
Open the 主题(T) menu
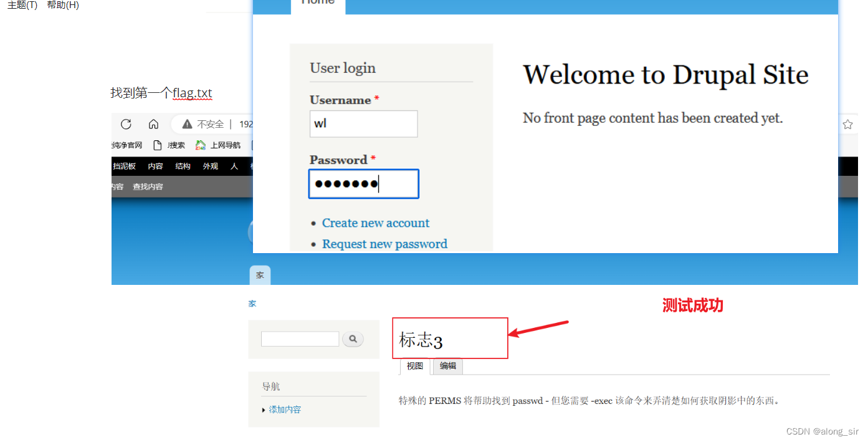(x=22, y=5)
